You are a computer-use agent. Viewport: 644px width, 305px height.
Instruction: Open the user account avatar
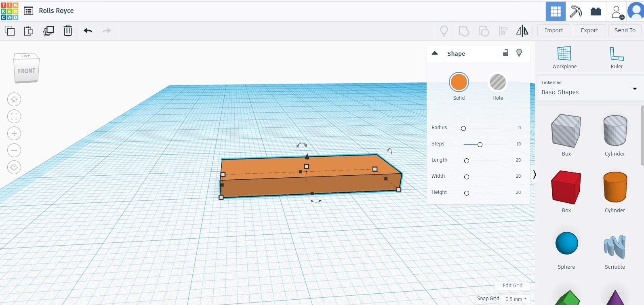pos(636,11)
